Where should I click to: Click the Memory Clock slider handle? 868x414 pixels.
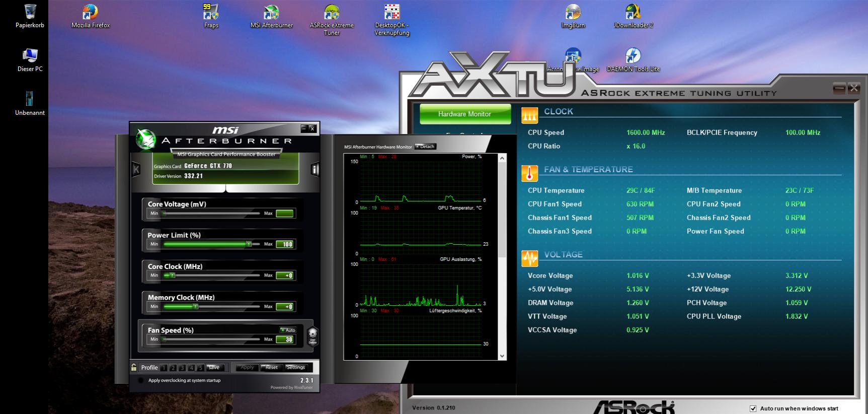(196, 306)
